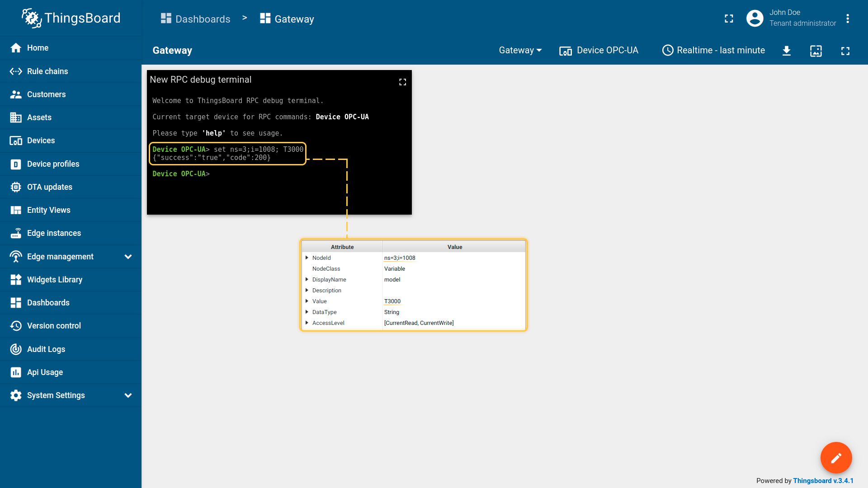Click the System Settings gear icon
This screenshot has height=488, width=868.
point(16,395)
